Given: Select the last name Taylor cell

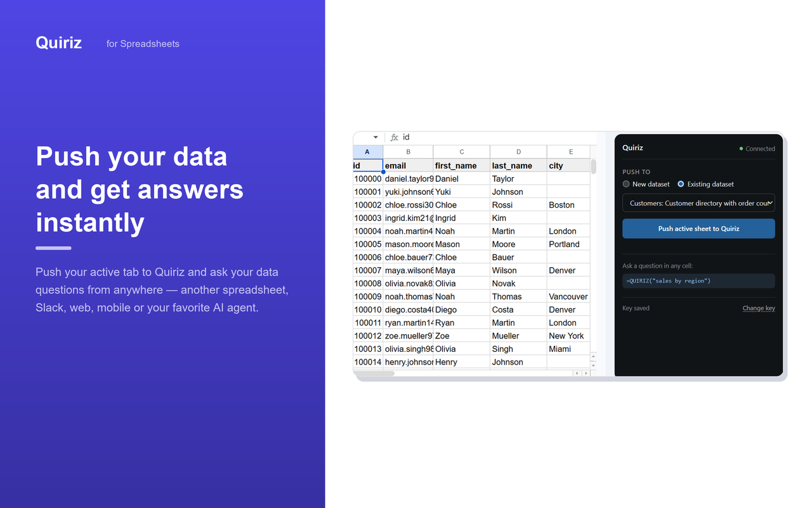Looking at the screenshot, I should (x=518, y=179).
